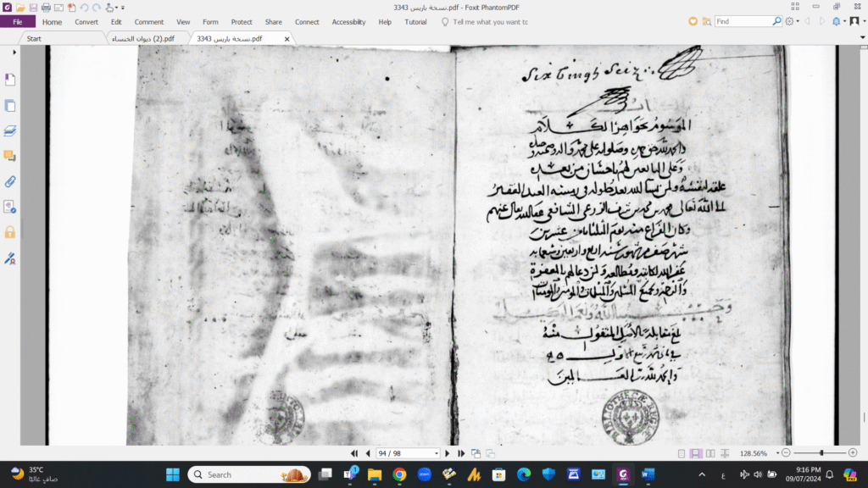The width and height of the screenshot is (868, 488).
Task: Click the File button
Action: 18,22
